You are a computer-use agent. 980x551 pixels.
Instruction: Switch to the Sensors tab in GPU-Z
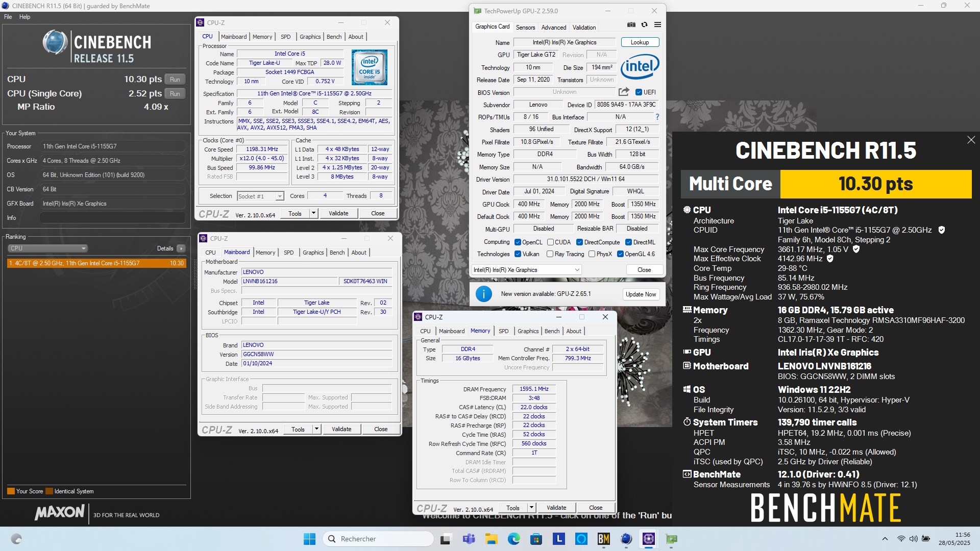tap(525, 28)
